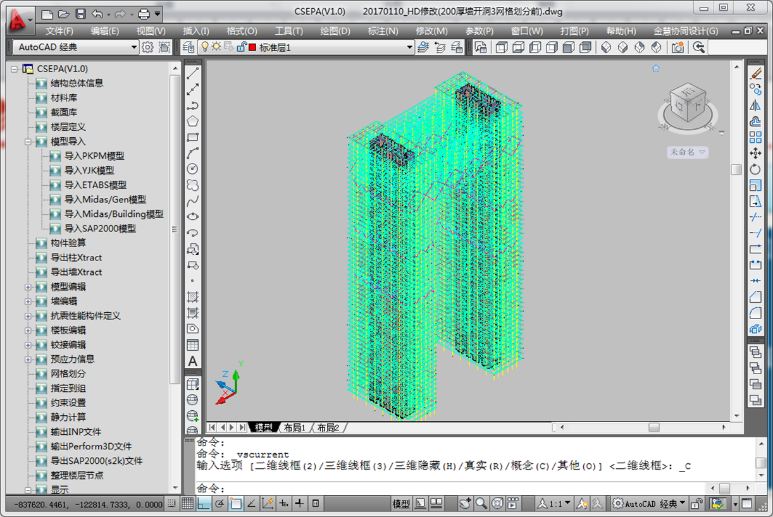The width and height of the screenshot is (773, 517).
Task: Collapse the 模型导入 tree node
Action: pos(28,142)
